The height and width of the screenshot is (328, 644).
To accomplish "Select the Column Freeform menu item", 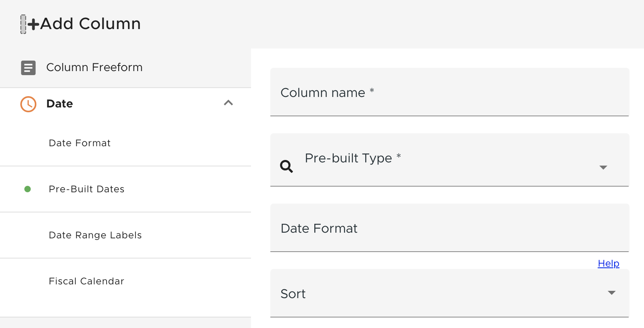I will pos(94,67).
